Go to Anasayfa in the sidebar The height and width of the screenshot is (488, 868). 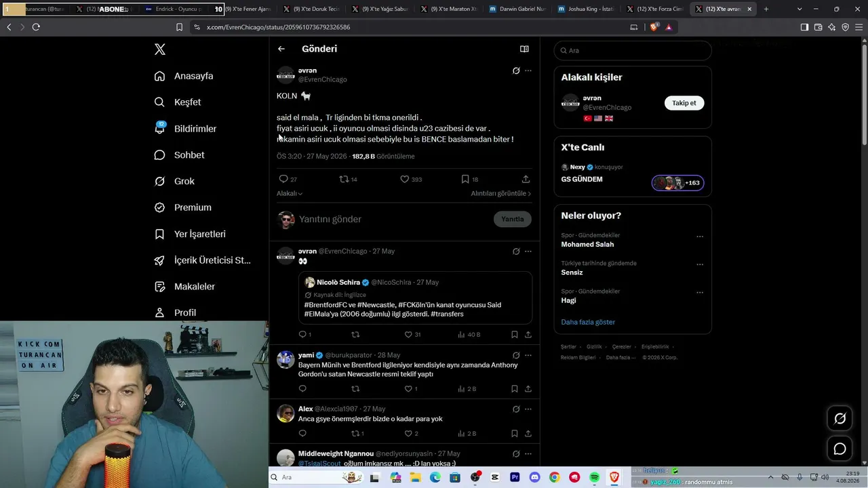coord(184,76)
